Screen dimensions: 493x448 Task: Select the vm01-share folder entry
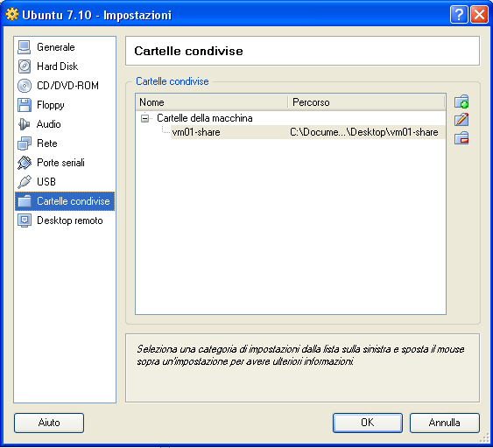(196, 132)
